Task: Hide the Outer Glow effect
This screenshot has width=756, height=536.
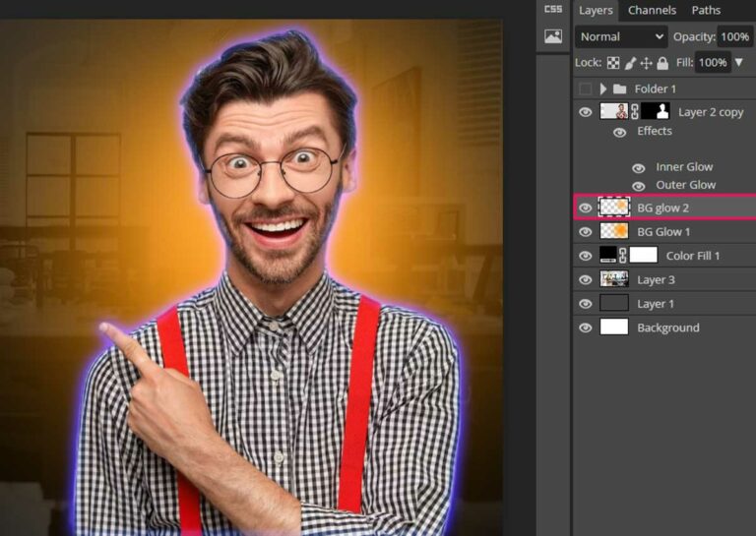Action: pyautogui.click(x=638, y=186)
